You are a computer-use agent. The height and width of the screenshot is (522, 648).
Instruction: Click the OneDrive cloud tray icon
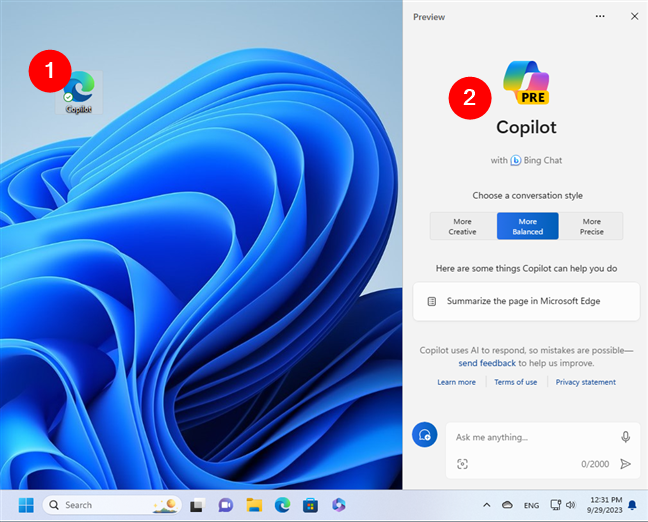click(x=507, y=505)
